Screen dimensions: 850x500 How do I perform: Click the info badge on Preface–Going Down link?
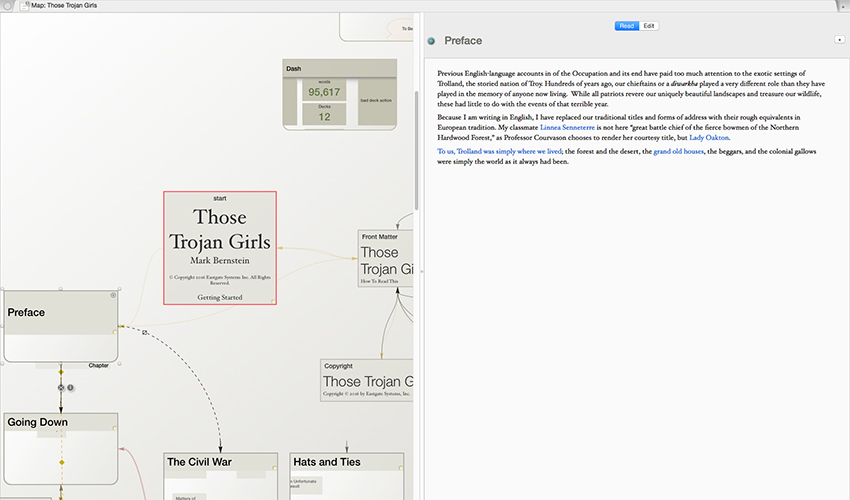pos(70,388)
